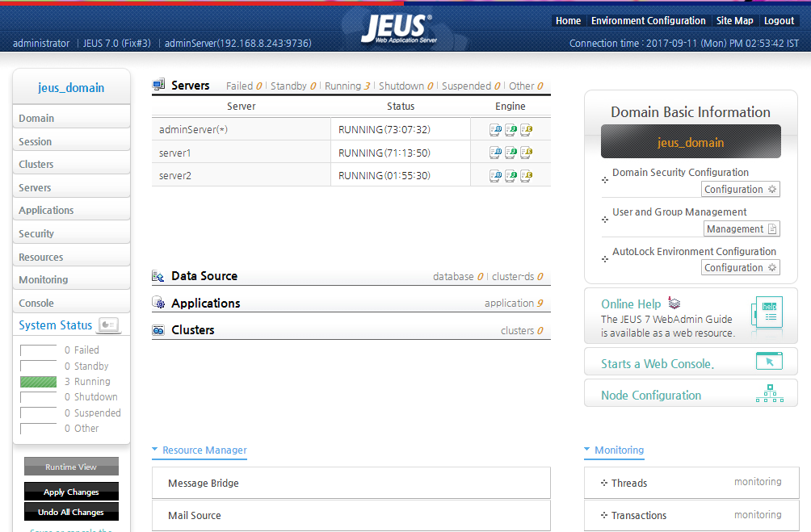Click the JEUS Web Application Server logo
The height and width of the screenshot is (532, 811).
(399, 28)
